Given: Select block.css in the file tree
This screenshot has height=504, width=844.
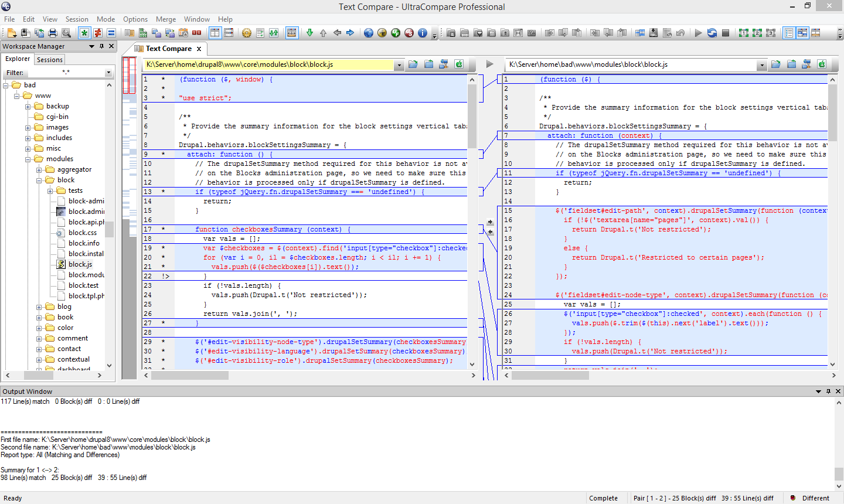Looking at the screenshot, I should tap(82, 233).
